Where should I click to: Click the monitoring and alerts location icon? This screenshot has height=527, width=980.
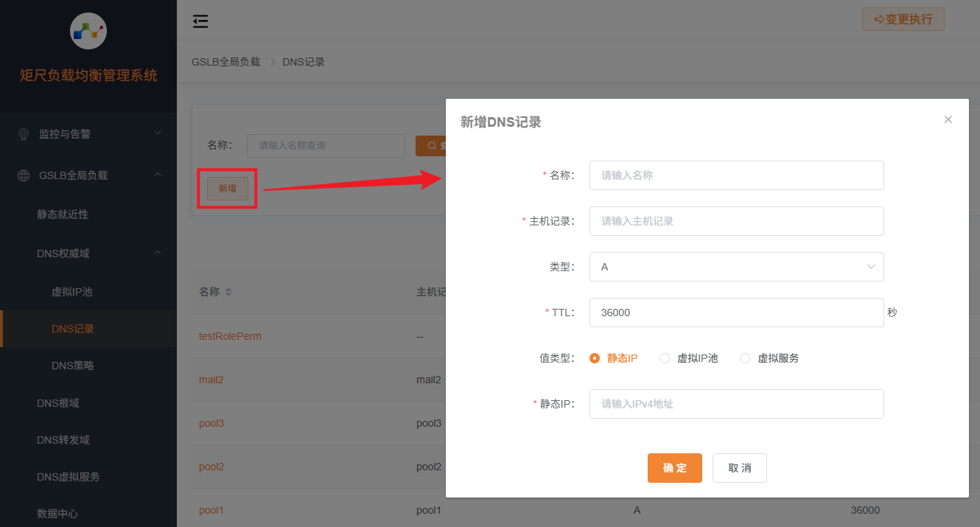[24, 134]
